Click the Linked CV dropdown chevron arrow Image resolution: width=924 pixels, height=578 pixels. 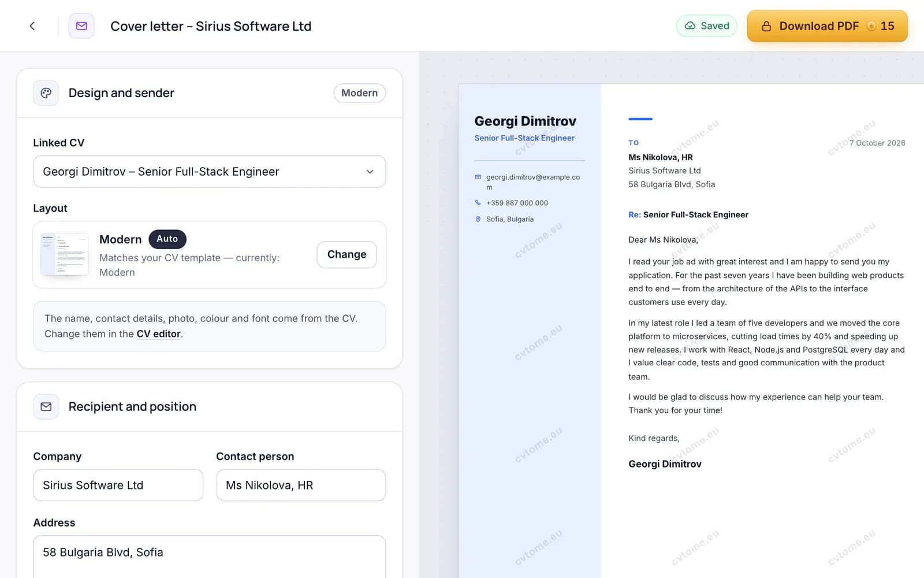click(370, 172)
